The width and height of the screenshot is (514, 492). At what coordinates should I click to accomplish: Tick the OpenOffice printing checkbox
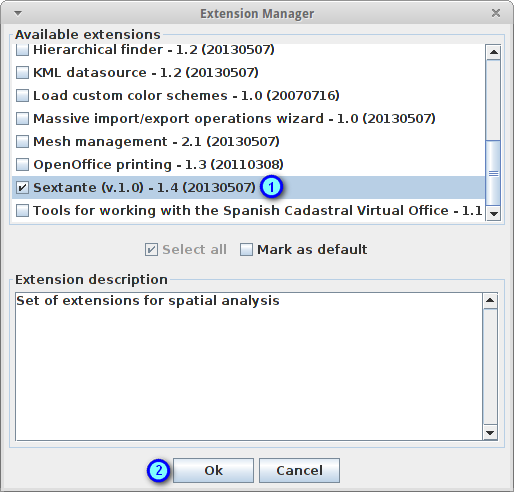22,164
